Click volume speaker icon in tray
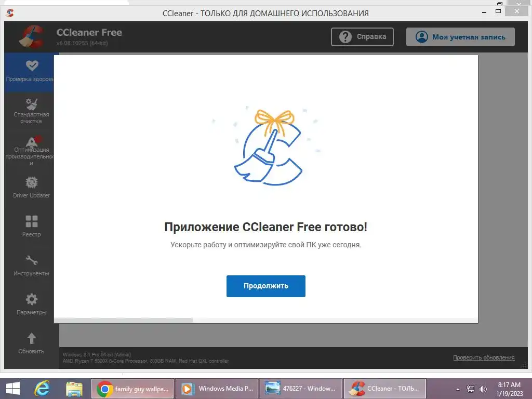This screenshot has width=532, height=399. click(x=483, y=389)
